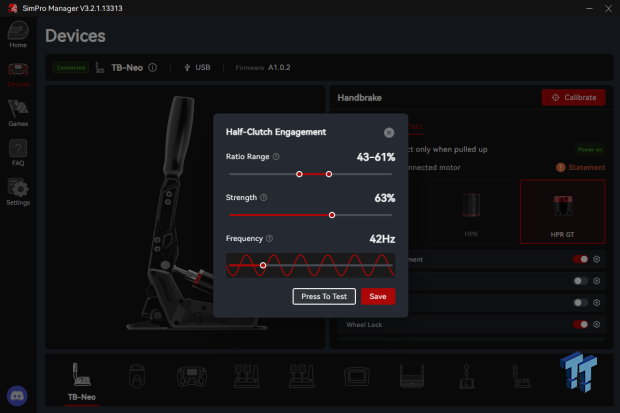
Task: Select the last handbrake device icon
Action: click(522, 376)
